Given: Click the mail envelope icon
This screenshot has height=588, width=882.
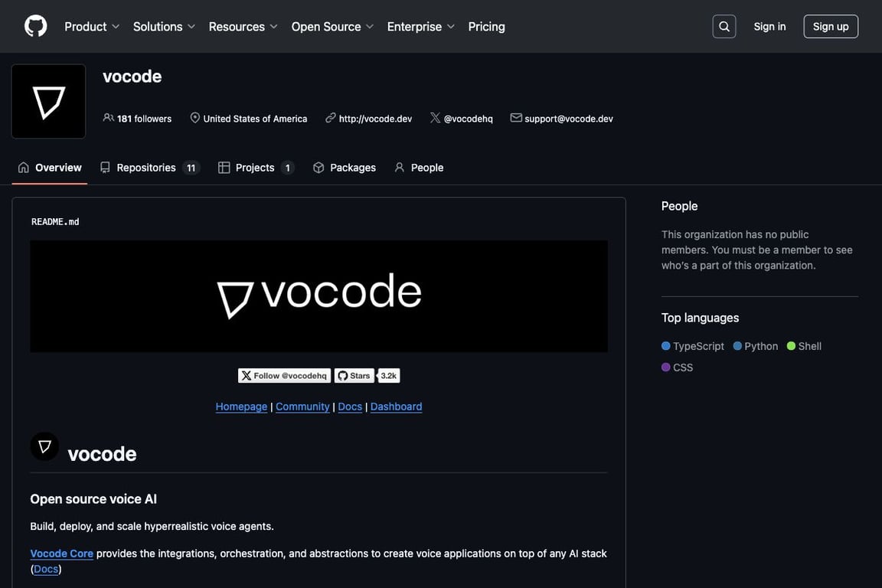Looking at the screenshot, I should (x=516, y=118).
